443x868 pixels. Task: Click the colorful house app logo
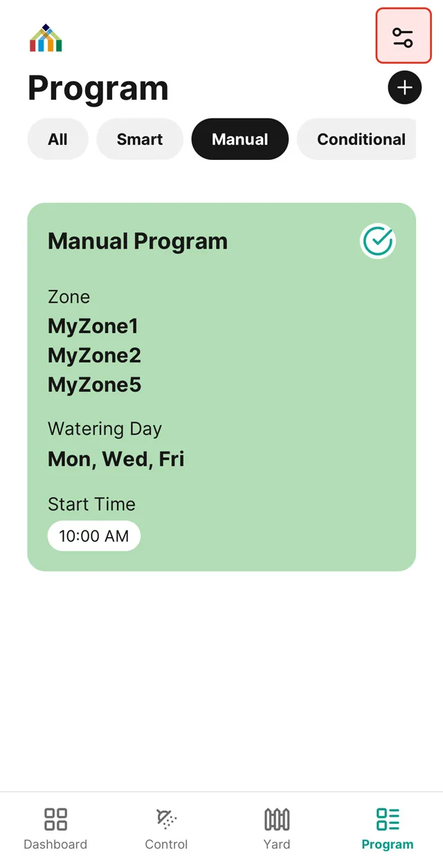click(x=46, y=39)
